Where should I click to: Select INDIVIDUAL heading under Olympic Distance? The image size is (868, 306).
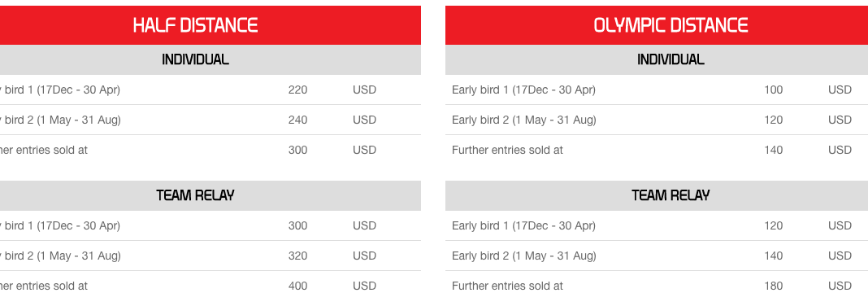(671, 59)
